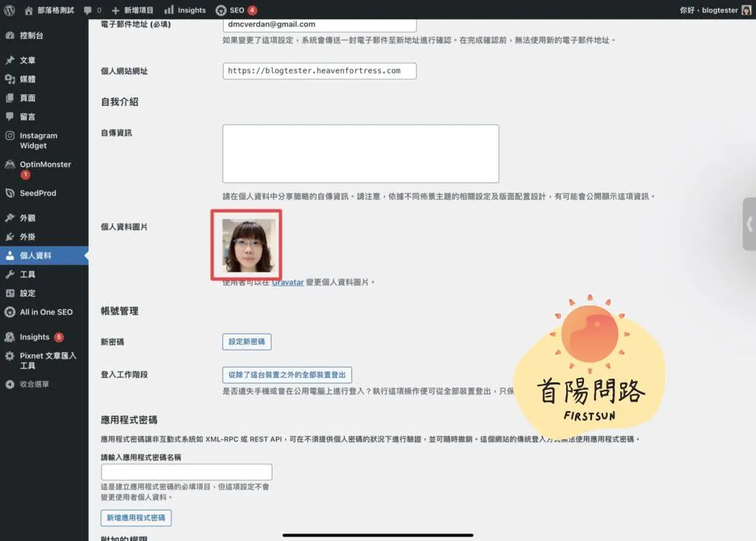756x541 pixels.
Task: Go to 設定 settings menu
Action: (27, 293)
